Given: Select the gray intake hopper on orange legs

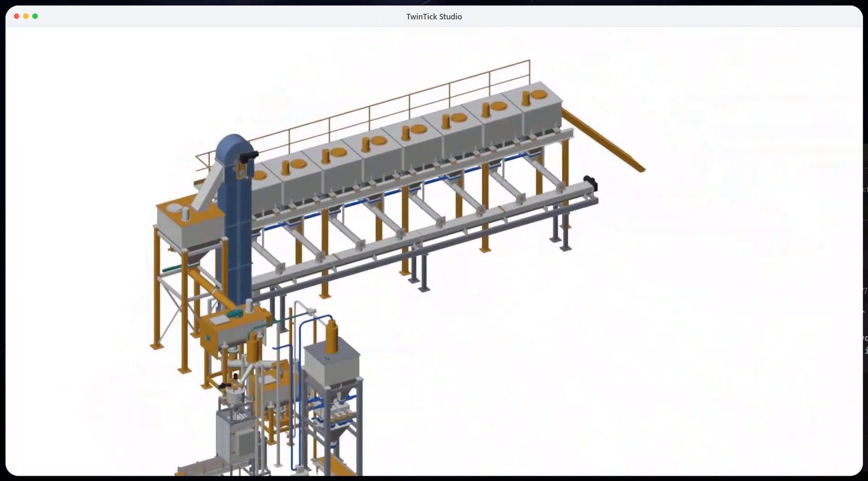Looking at the screenshot, I should point(190,225).
